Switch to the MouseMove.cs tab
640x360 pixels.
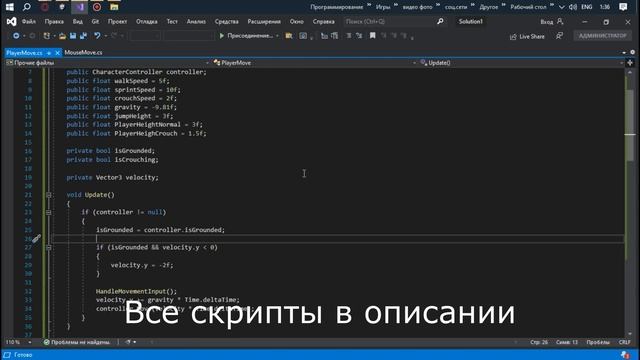pyautogui.click(x=83, y=53)
